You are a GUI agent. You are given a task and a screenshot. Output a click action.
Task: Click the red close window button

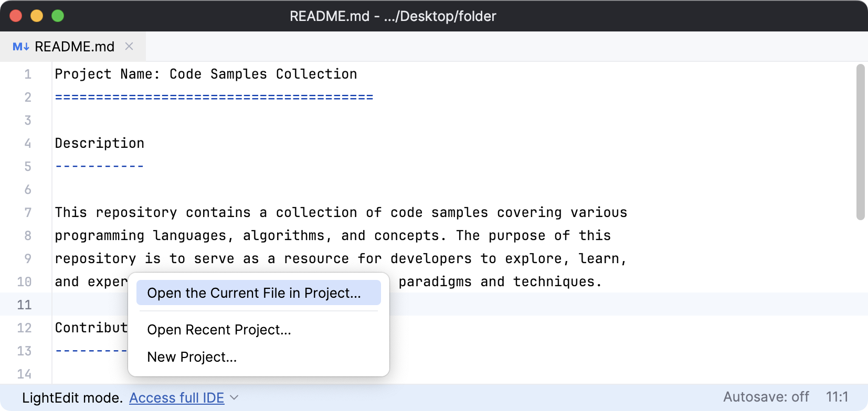tap(16, 16)
